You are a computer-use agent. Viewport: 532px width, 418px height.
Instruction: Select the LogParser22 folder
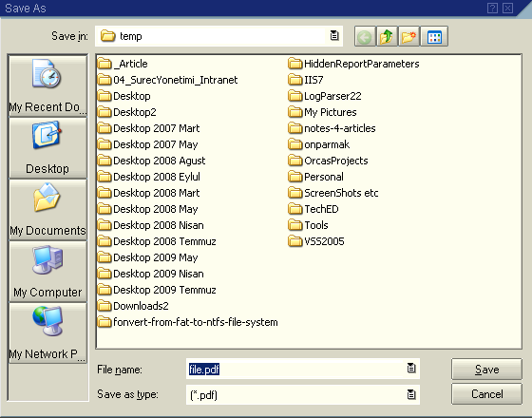click(x=325, y=96)
